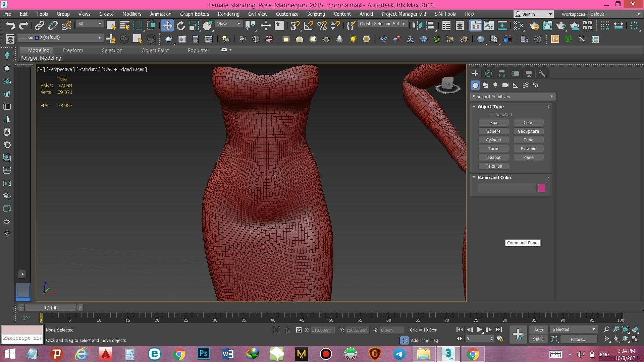644x362 pixels.
Task: Click the Zoom Extents All icon
Action: (x=635, y=329)
